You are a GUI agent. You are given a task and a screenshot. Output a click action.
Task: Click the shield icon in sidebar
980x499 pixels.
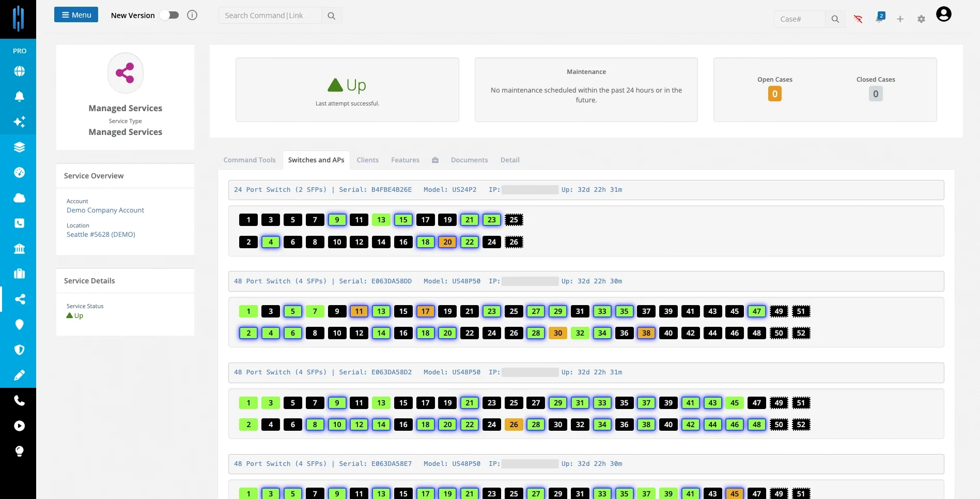pyautogui.click(x=19, y=350)
